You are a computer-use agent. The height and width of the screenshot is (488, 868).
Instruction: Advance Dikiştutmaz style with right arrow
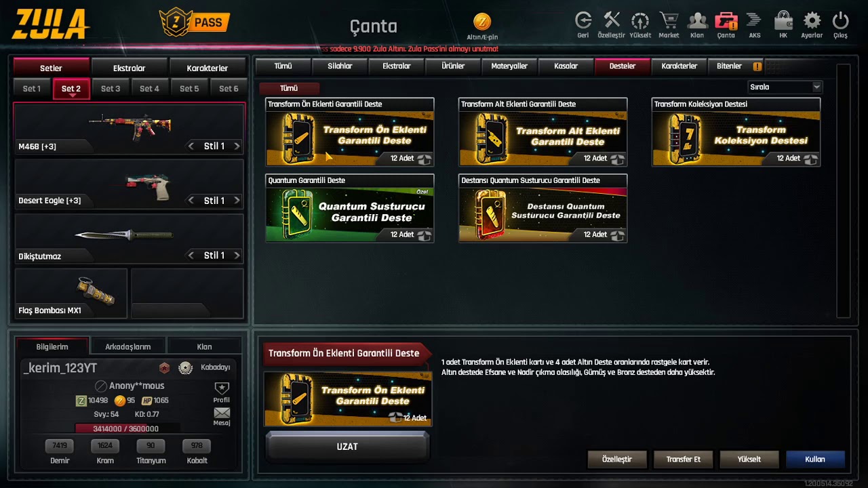click(x=237, y=256)
